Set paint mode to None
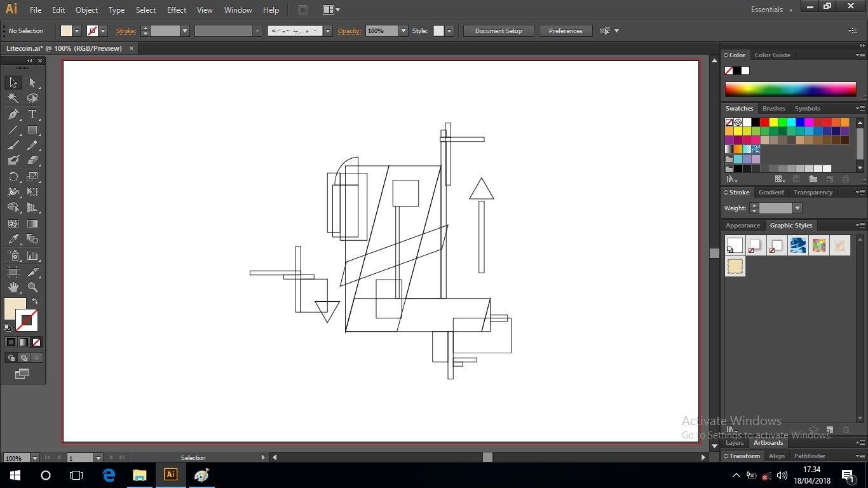 tap(36, 342)
